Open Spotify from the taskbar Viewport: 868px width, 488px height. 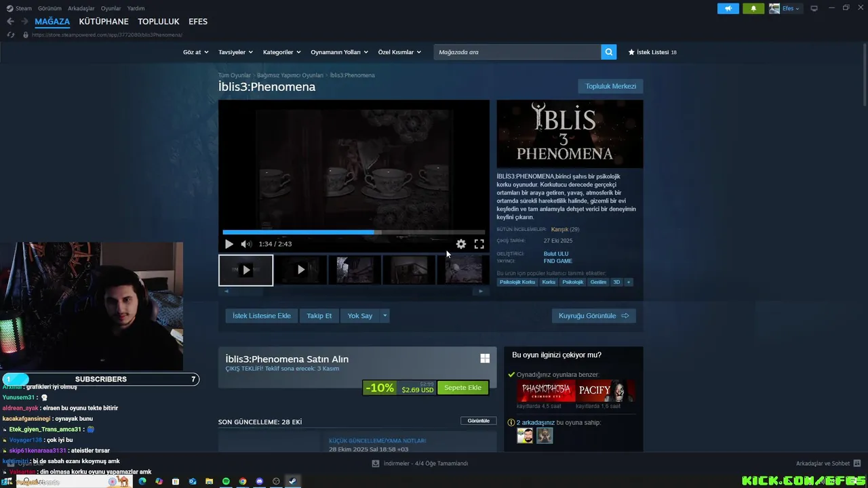(226, 481)
